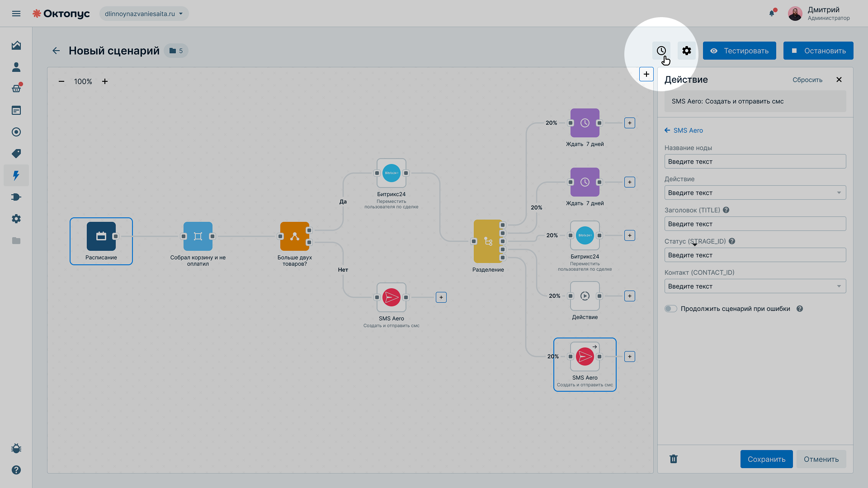This screenshot has width=868, height=488.
Task: Open the Действие dropdown field
Action: (755, 193)
